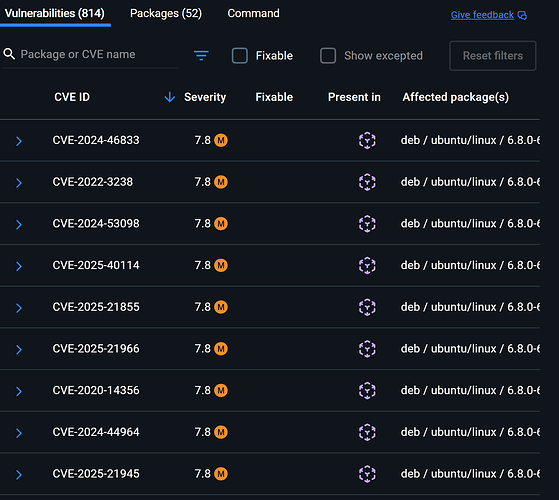Click the image layer icon for CVE-2024-46833
Screen dimensions: 559x500
point(367,140)
